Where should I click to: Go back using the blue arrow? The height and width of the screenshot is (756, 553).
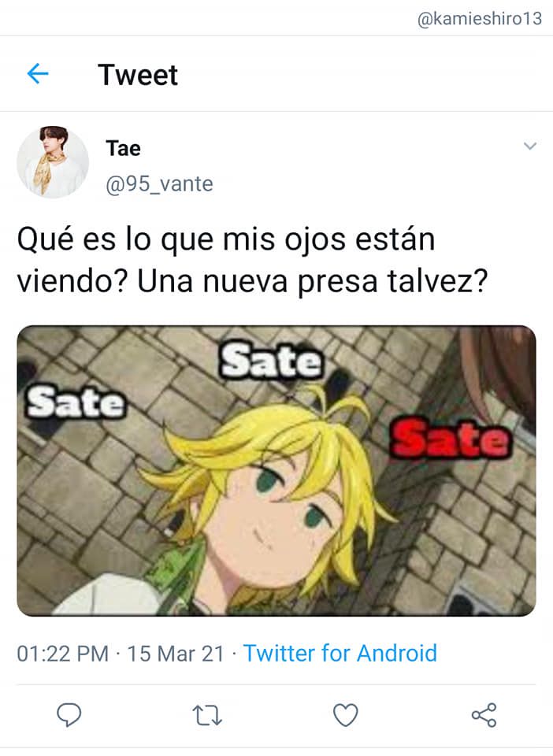click(x=38, y=74)
